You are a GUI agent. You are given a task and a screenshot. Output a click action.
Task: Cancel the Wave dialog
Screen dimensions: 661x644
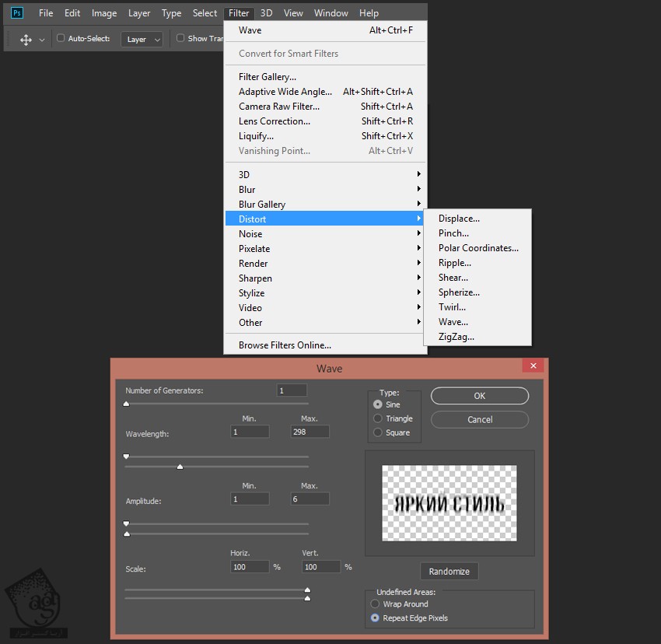pyautogui.click(x=479, y=419)
